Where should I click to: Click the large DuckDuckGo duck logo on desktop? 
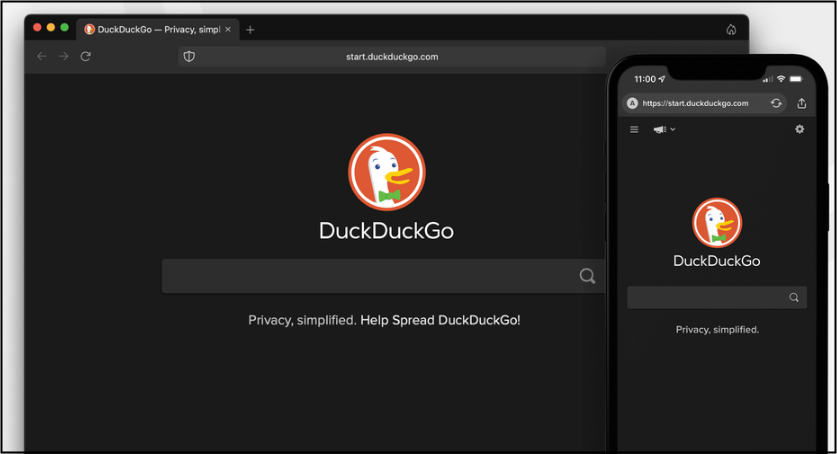[x=387, y=172]
